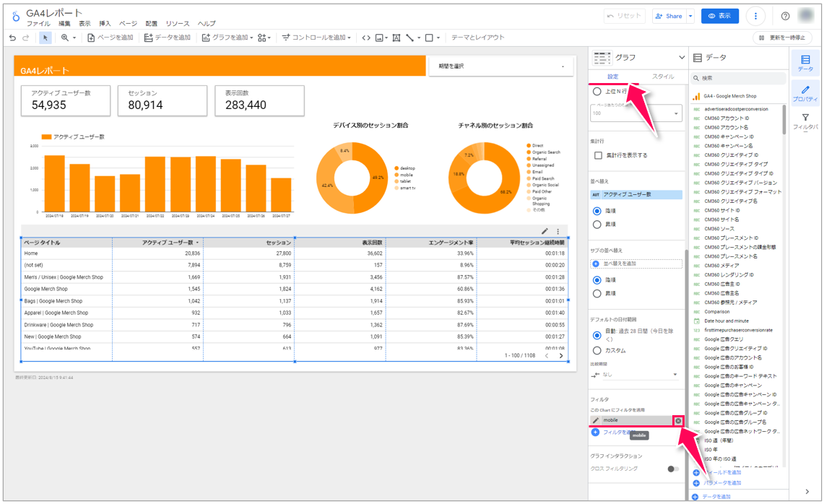824x504 pixels.
Task: Select the 自動 date range radio
Action: [597, 335]
